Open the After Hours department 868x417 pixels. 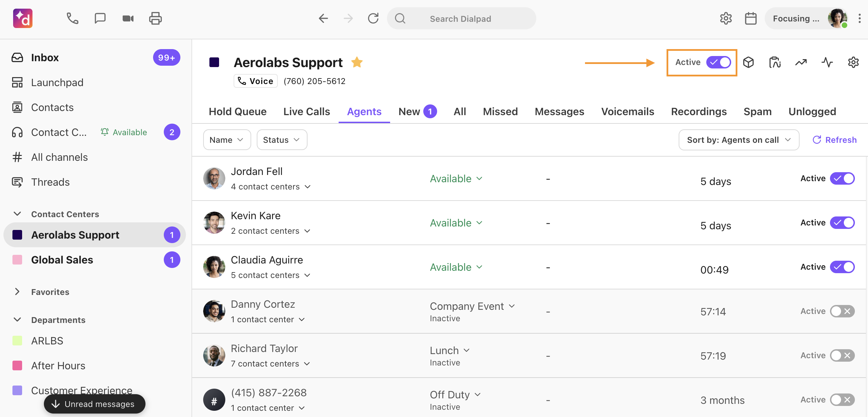[x=95, y=365]
